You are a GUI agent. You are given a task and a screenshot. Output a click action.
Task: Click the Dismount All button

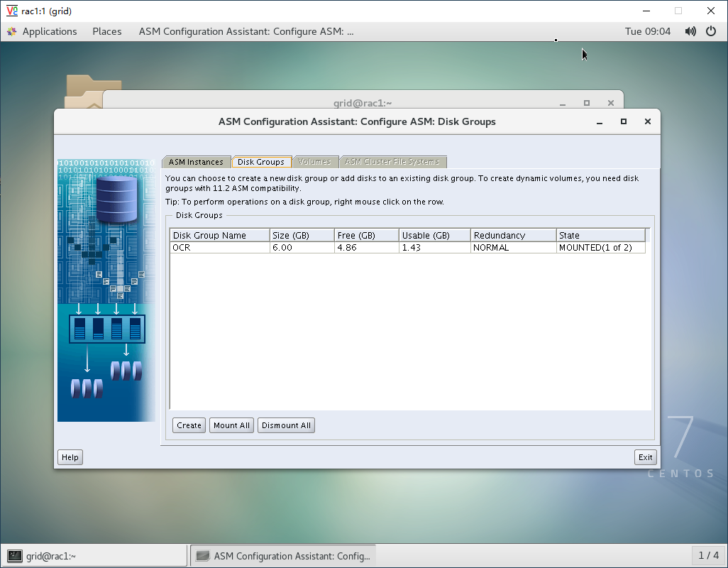coord(286,425)
